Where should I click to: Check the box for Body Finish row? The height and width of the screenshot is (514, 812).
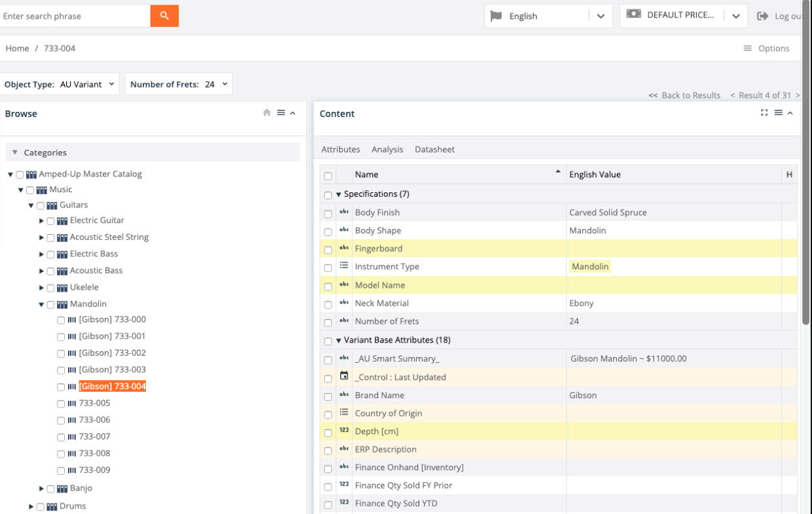click(328, 213)
